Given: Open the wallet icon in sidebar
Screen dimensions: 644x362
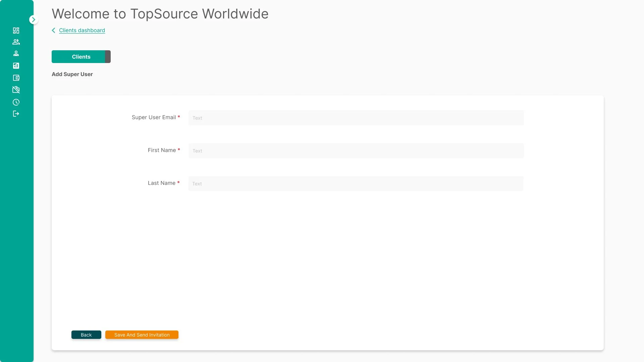Looking at the screenshot, I should pos(16,78).
